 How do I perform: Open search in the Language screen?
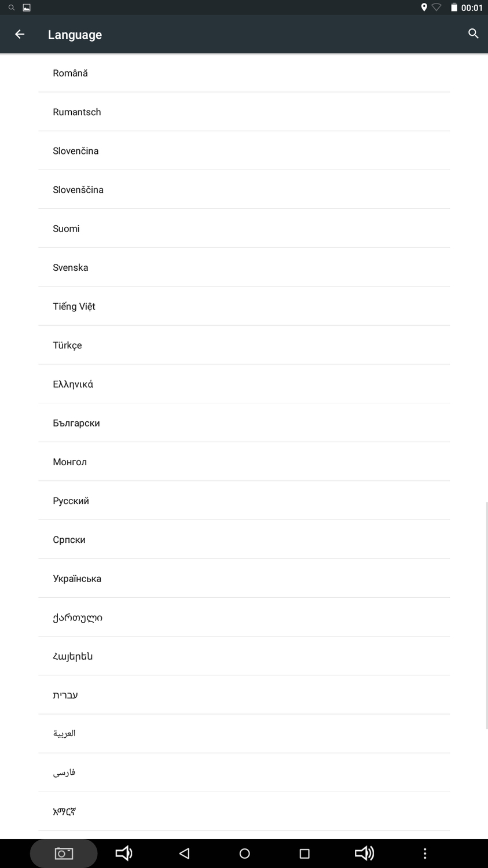[473, 34]
